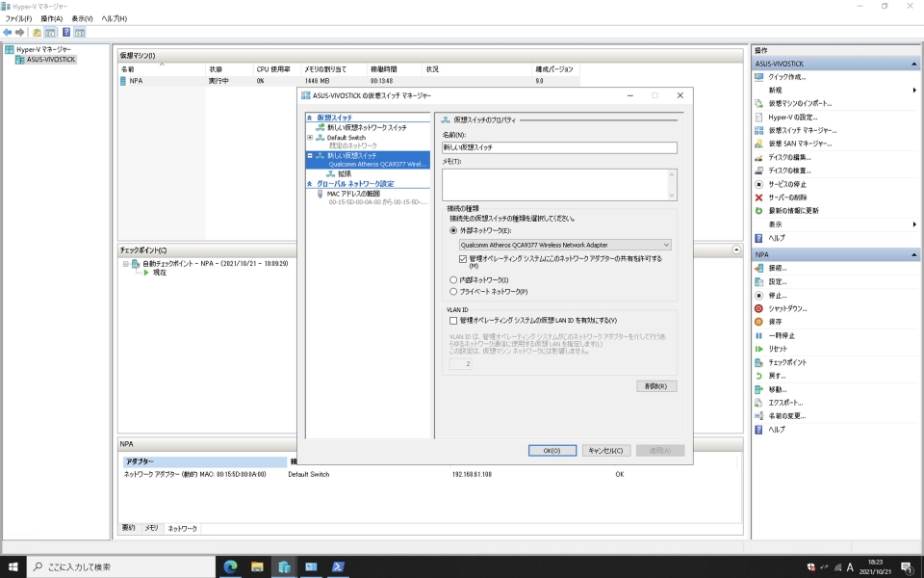Open the 操作(A) menu
Screen dimensions: 924x578
click(x=51, y=18)
